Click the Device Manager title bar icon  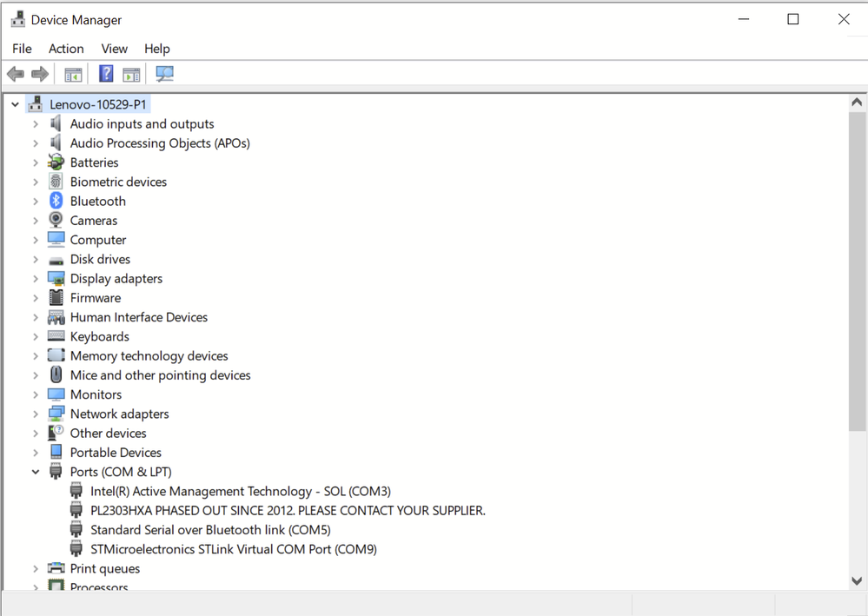click(18, 19)
